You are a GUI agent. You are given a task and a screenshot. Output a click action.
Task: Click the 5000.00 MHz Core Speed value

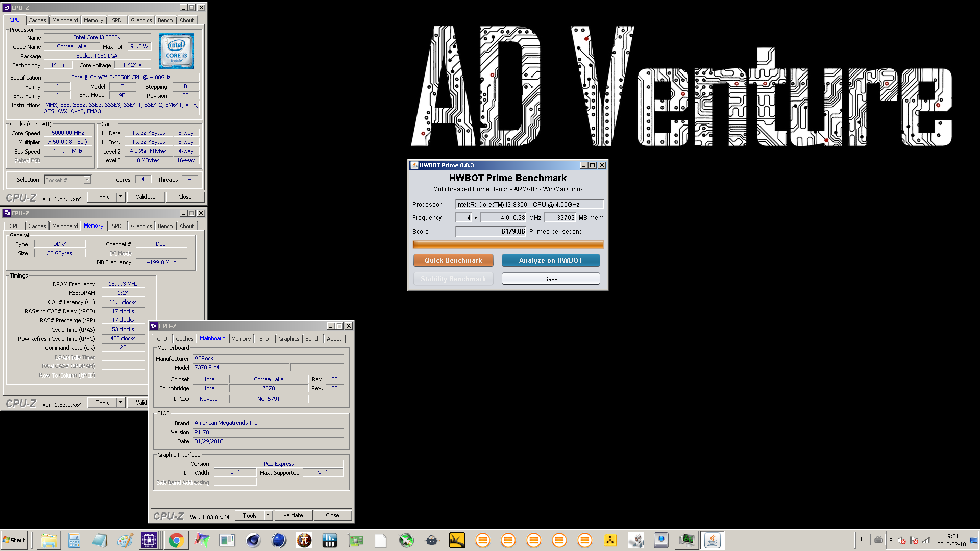click(68, 133)
